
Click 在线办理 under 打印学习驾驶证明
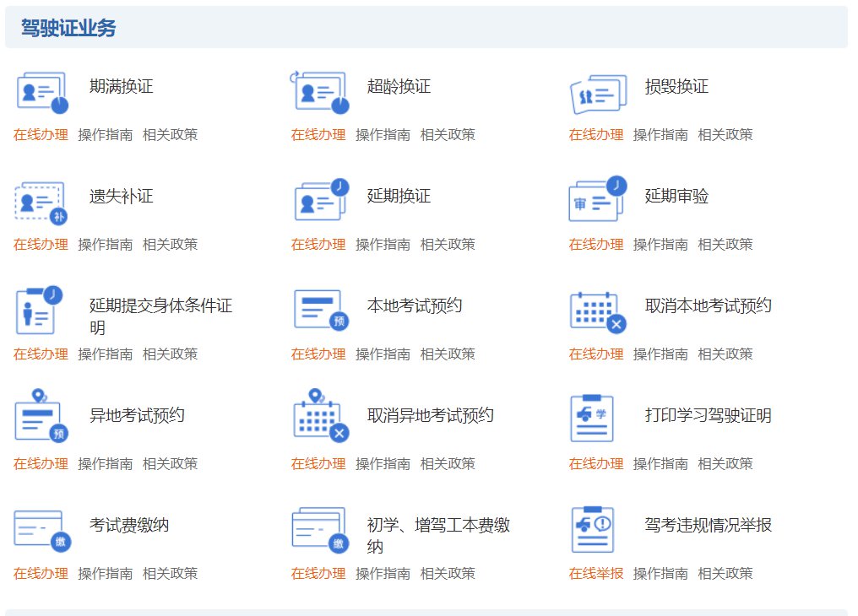[596, 464]
